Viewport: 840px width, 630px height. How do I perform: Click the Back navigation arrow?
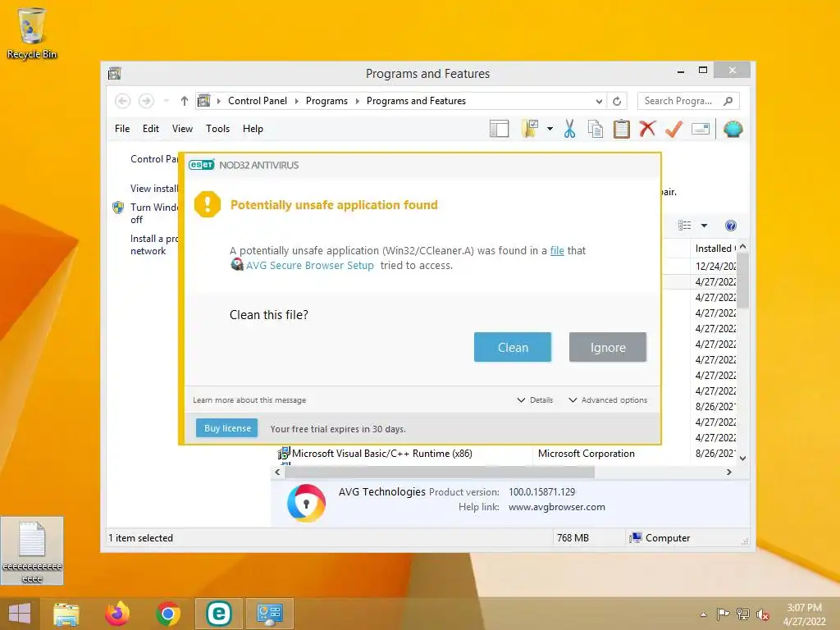(x=123, y=101)
